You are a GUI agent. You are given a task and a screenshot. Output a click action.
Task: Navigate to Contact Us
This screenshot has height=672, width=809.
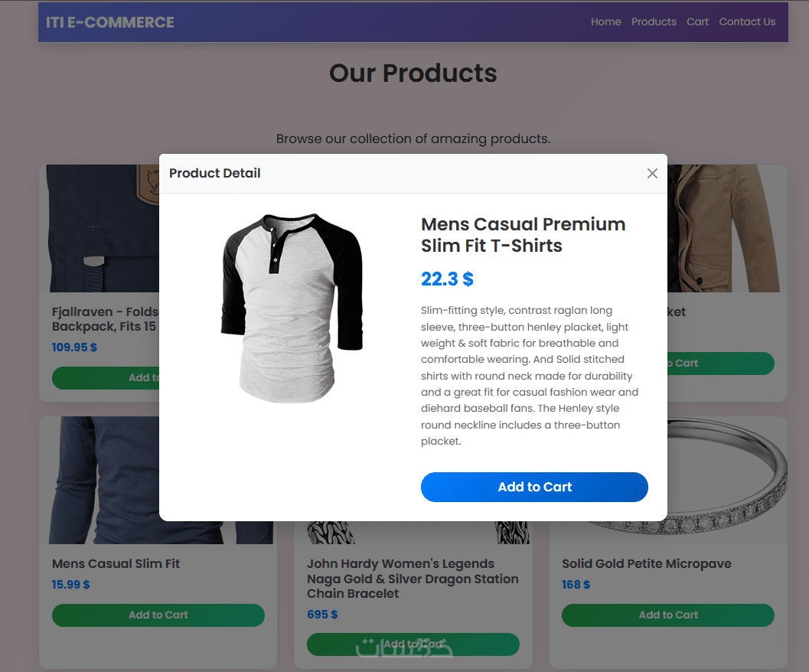(747, 22)
